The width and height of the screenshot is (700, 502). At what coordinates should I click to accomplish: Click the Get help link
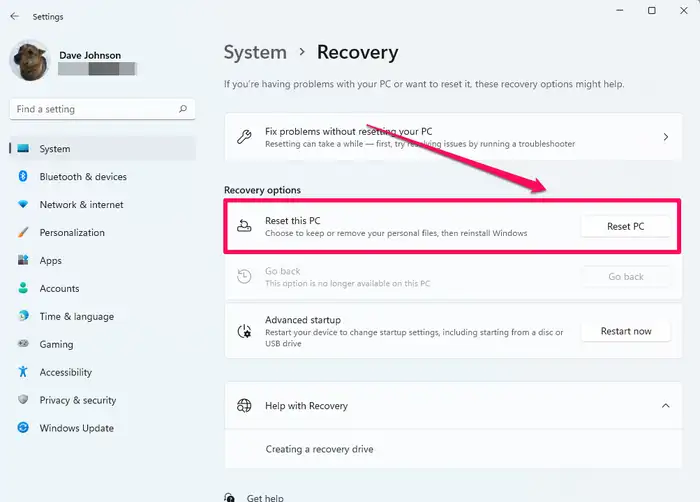pos(265,498)
